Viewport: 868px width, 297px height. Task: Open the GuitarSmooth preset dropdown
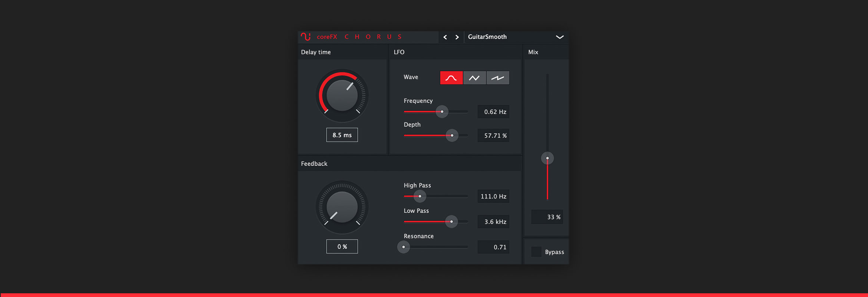coord(516,37)
